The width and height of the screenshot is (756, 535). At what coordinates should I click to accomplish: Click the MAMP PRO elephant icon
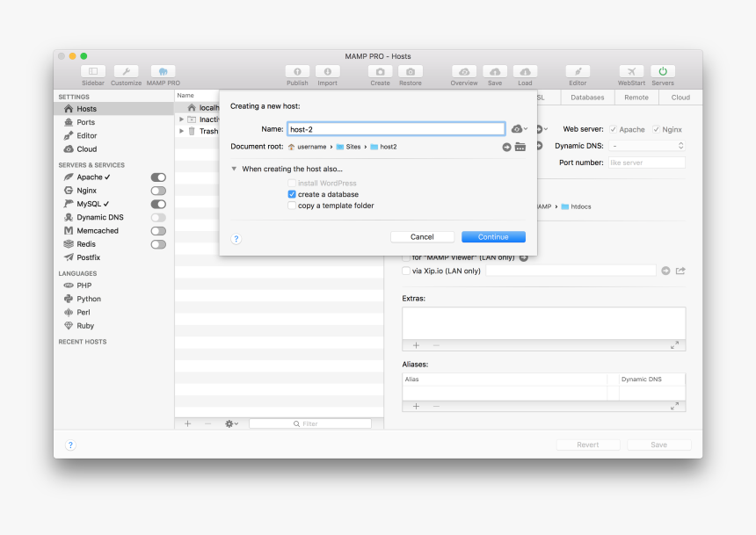coord(163,71)
